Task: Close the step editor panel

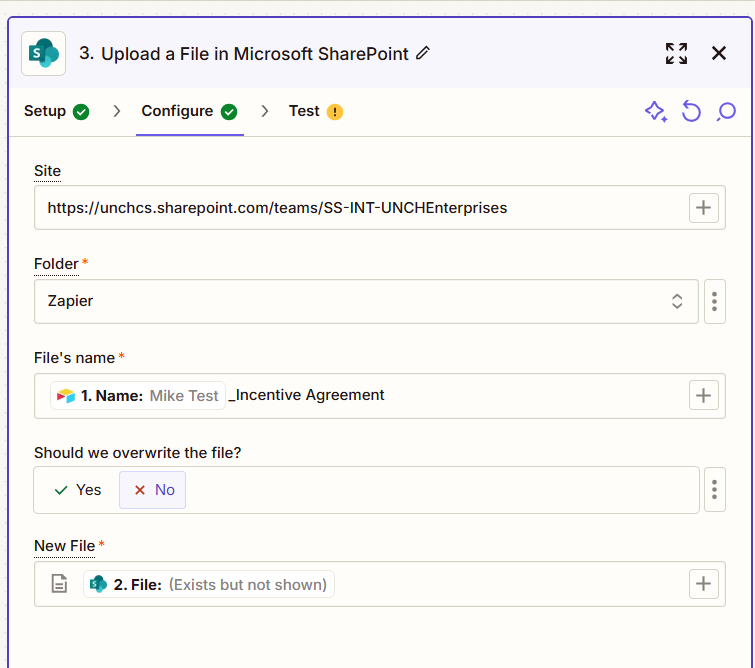Action: click(x=718, y=53)
